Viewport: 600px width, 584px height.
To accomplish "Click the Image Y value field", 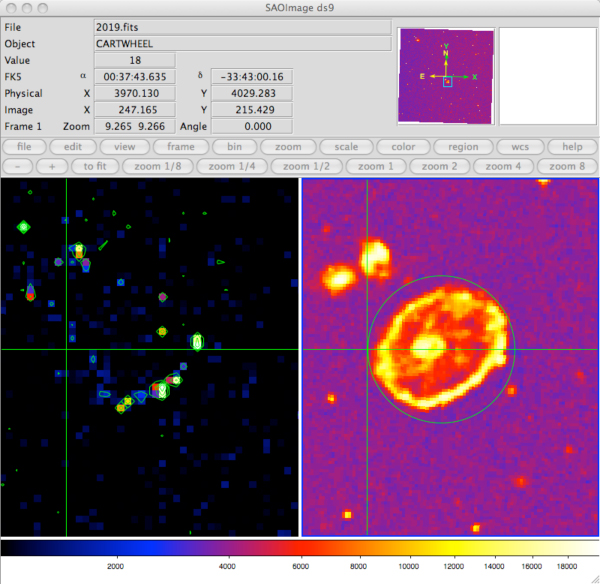I will point(252,110).
